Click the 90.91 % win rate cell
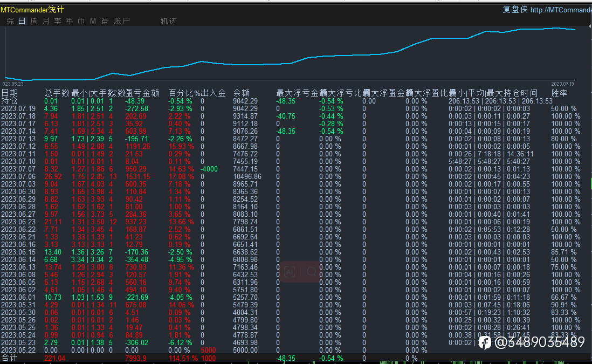 tap(563, 305)
